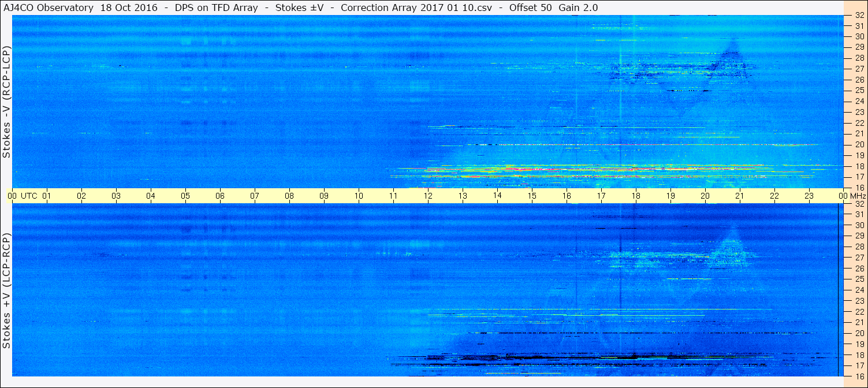
Task: Select the 20 hour tick on time axis
Action: coord(705,196)
